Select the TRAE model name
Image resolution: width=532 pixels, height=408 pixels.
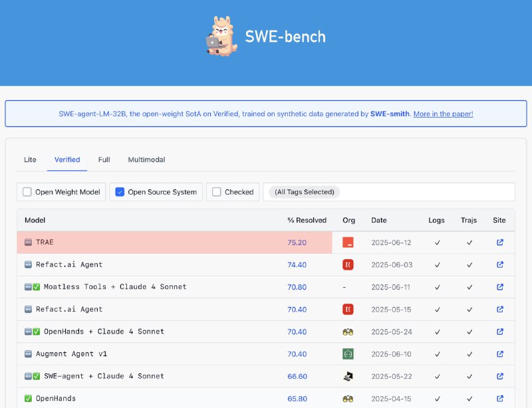(45, 242)
